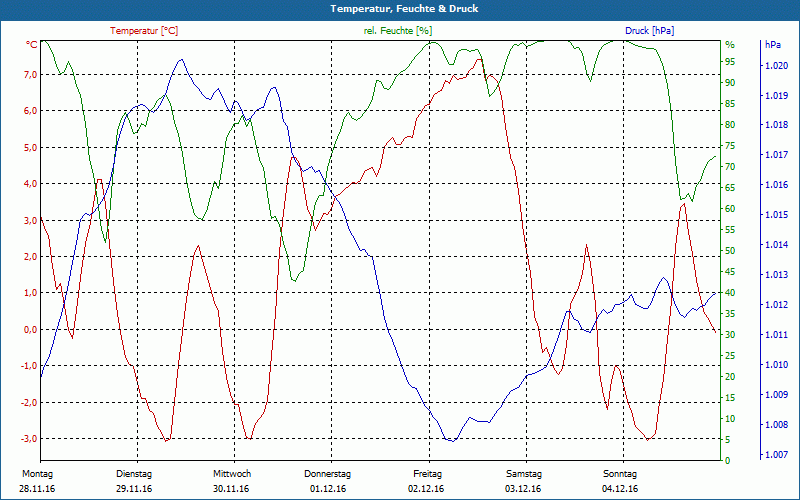Click the '1.010' pressure axis value

(776, 365)
